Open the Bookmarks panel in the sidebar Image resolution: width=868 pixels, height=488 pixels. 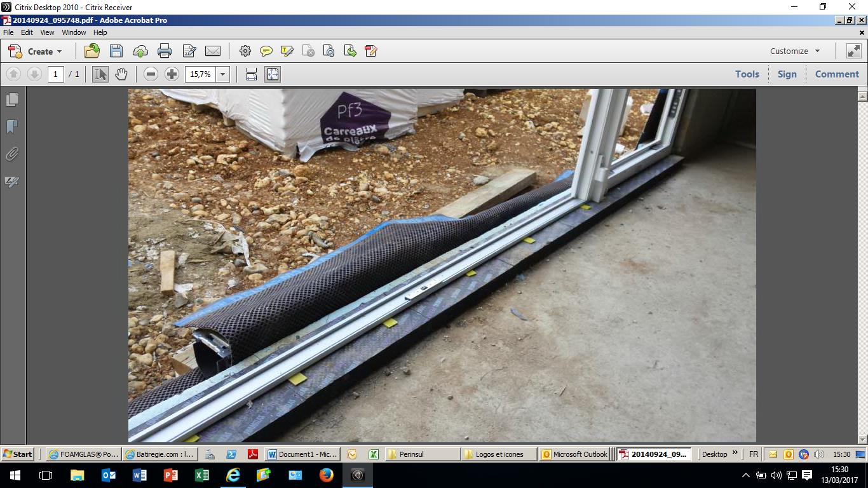tap(12, 127)
